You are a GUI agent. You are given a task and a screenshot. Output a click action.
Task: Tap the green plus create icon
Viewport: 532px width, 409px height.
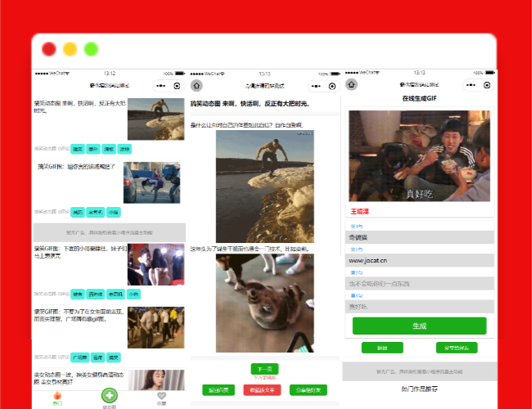click(x=109, y=395)
